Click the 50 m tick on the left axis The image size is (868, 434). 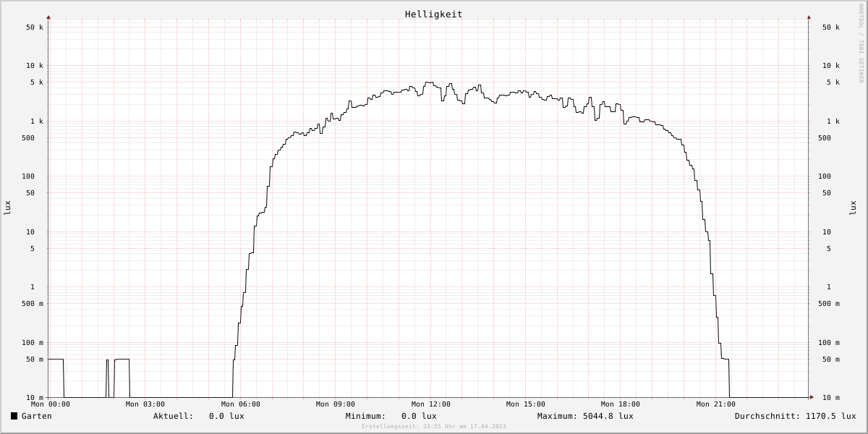point(35,359)
